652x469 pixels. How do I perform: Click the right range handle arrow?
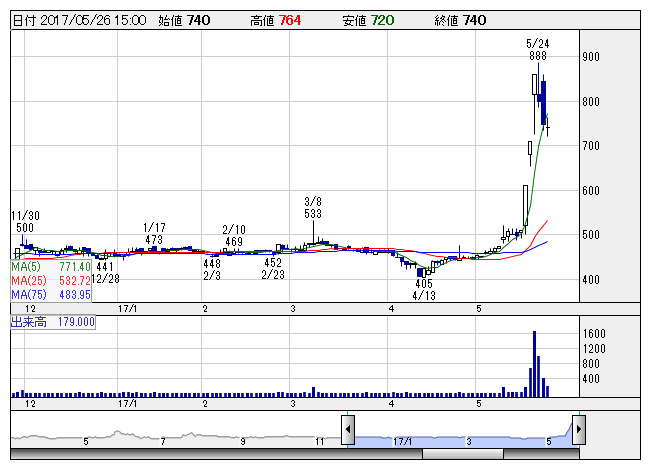[578, 431]
